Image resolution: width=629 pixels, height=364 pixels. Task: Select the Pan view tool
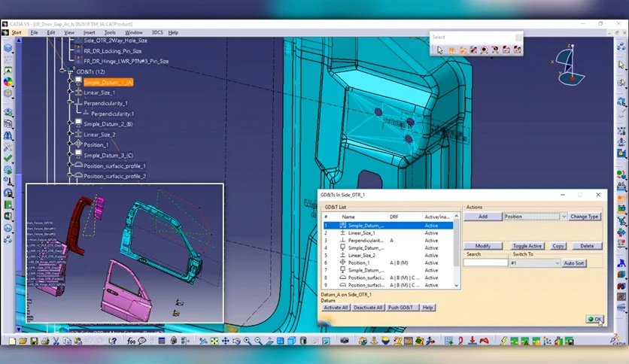pyautogui.click(x=226, y=341)
